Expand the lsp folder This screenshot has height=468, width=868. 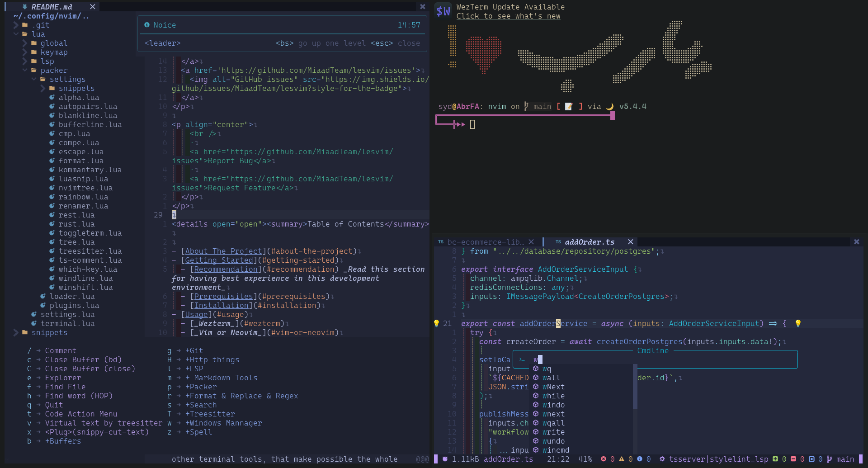[25, 61]
